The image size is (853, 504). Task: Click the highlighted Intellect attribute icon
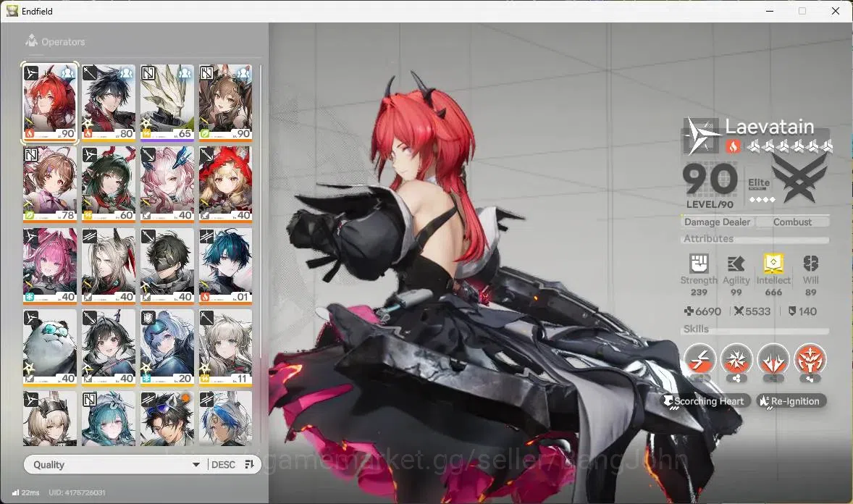[773, 264]
